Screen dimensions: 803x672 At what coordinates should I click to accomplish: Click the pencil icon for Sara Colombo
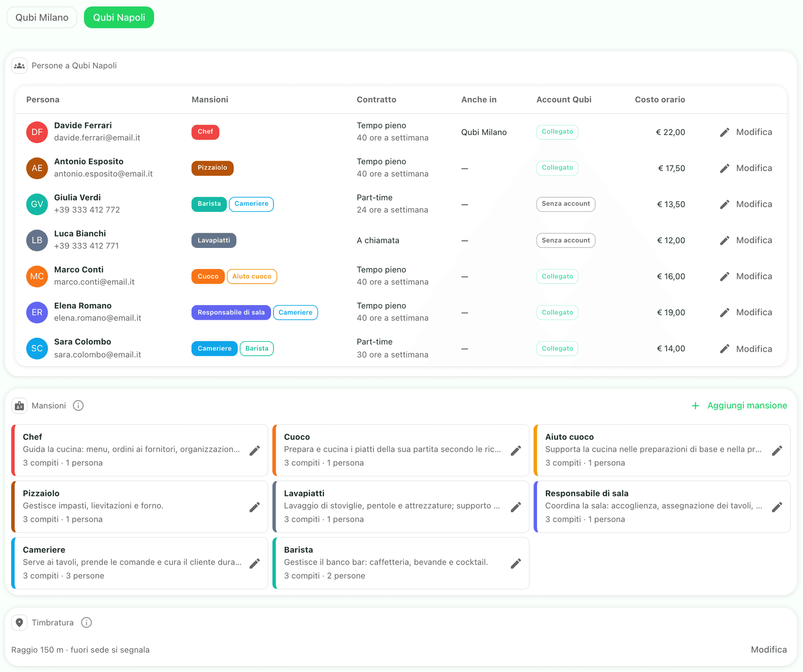(724, 349)
